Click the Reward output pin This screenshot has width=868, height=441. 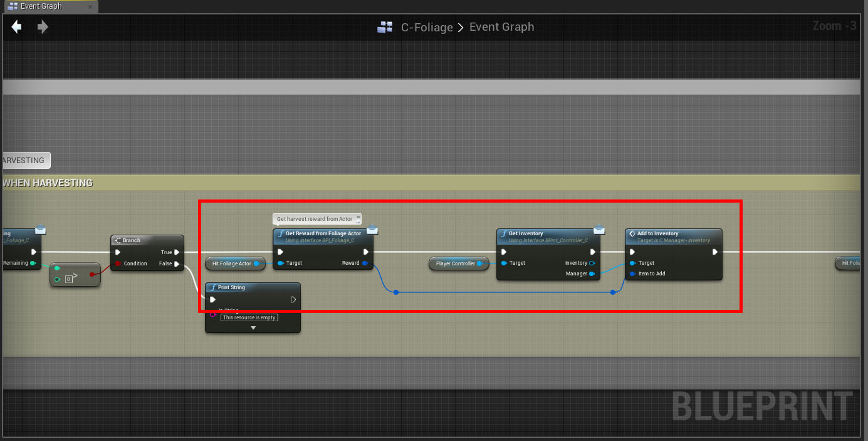pyautogui.click(x=365, y=263)
